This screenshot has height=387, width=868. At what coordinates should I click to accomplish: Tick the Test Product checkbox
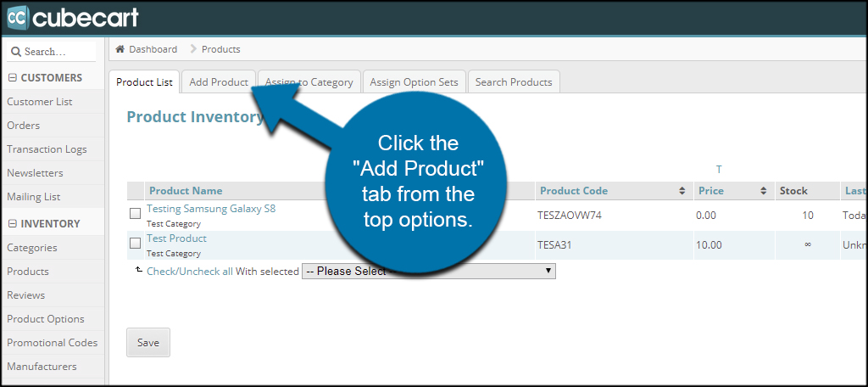(135, 243)
